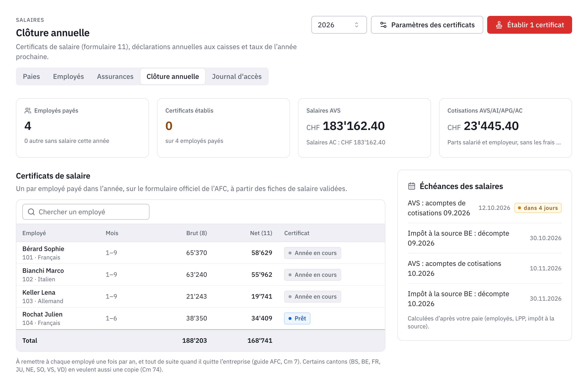Click the total gross 188'203
Viewport: 588px width, 377px height.
(x=195, y=341)
